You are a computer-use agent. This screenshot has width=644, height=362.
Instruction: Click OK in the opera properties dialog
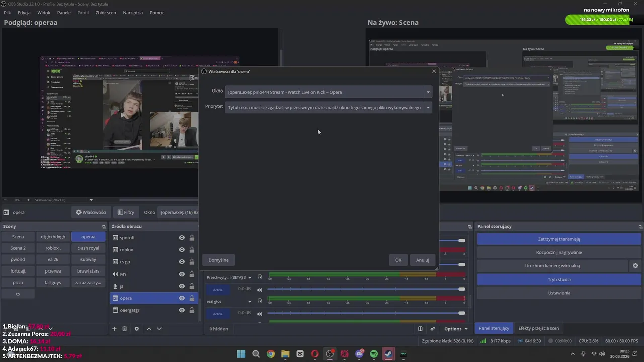click(398, 260)
